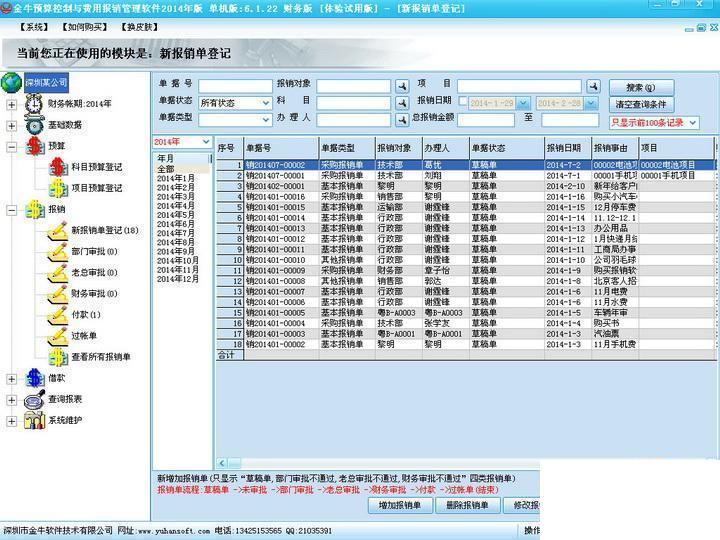Click the 查询报表 magnifier icon
Viewport: 720px width, 540px height.
(35, 399)
